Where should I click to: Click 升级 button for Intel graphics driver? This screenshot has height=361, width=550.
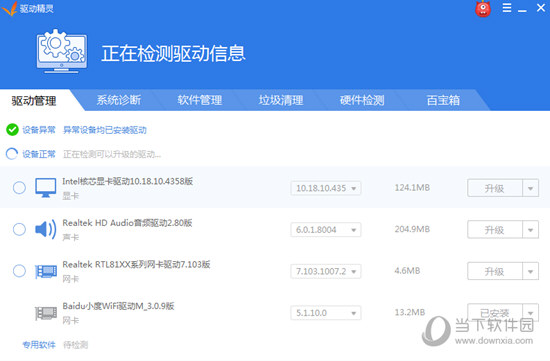(495, 188)
